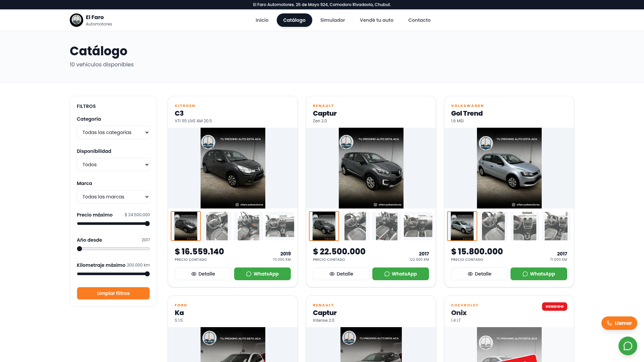Open the Contacto page

coord(419,20)
